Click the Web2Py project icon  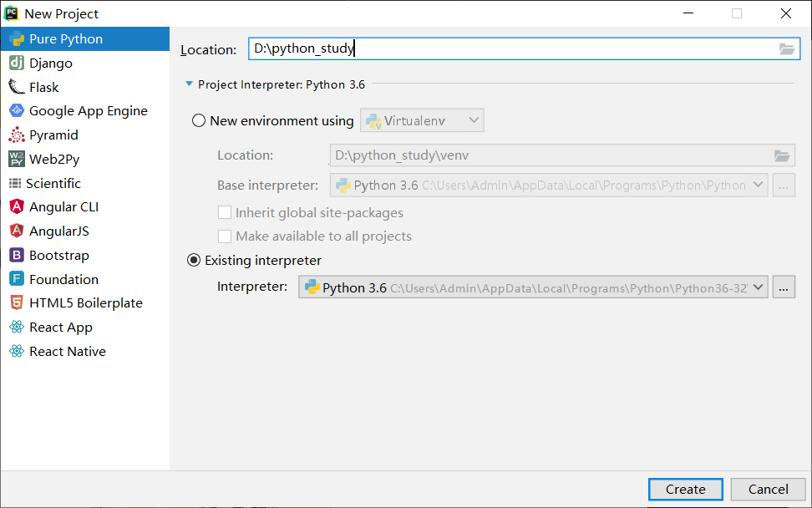(16, 159)
